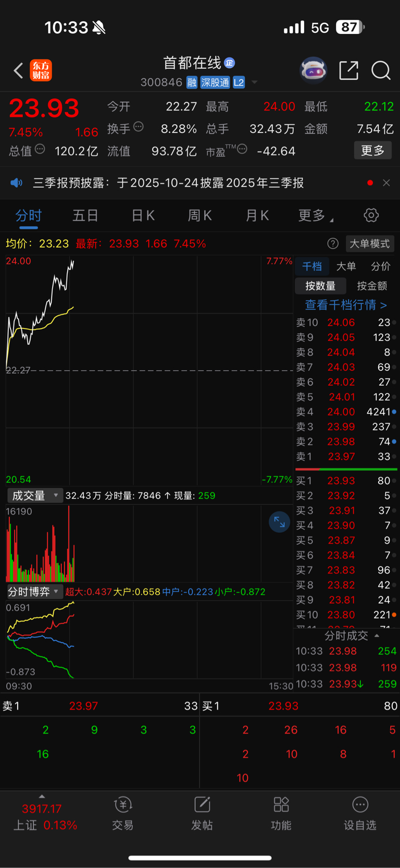The image size is (400, 868).
Task: Tap the 卖10 24.06 order row
Action: coord(346,323)
